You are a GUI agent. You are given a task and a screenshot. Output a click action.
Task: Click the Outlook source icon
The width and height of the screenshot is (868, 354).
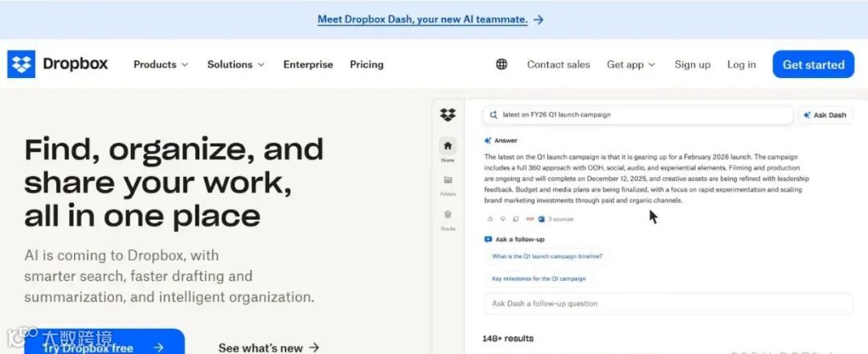[542, 219]
